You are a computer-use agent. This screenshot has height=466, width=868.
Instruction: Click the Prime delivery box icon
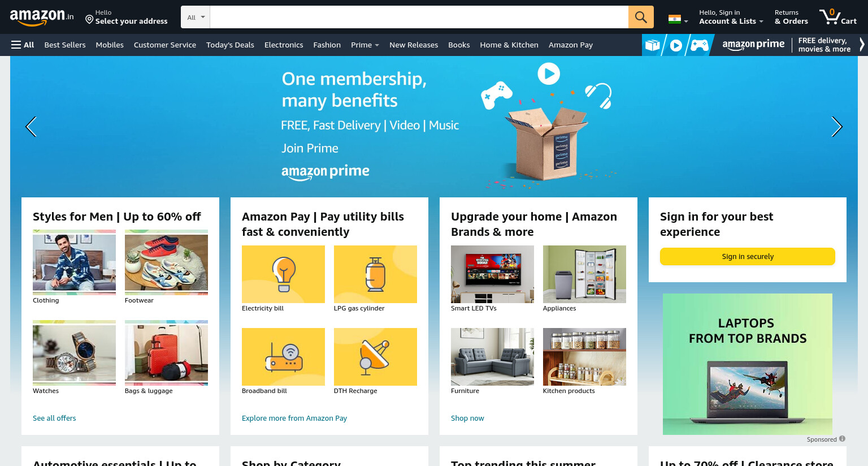[653, 45]
